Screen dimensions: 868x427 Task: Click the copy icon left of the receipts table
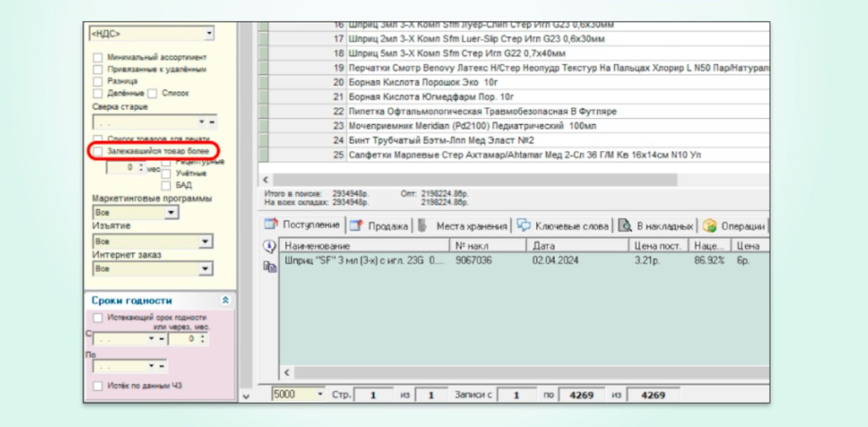point(269,266)
